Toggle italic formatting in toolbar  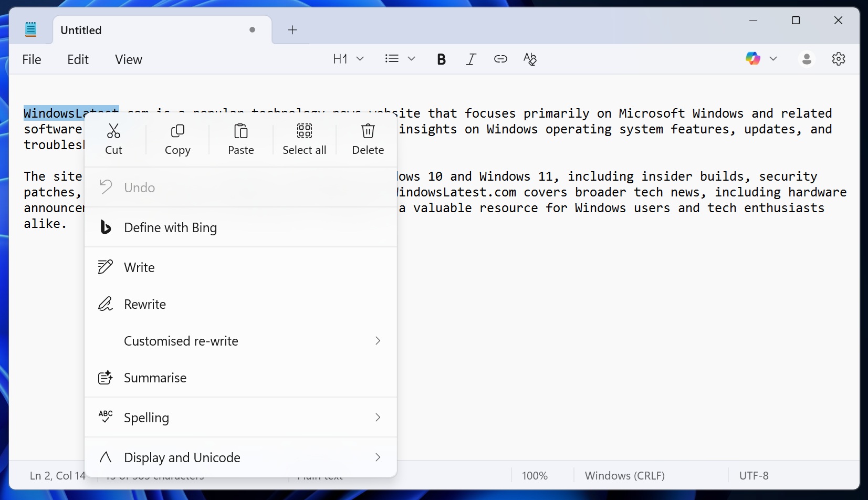pos(471,59)
